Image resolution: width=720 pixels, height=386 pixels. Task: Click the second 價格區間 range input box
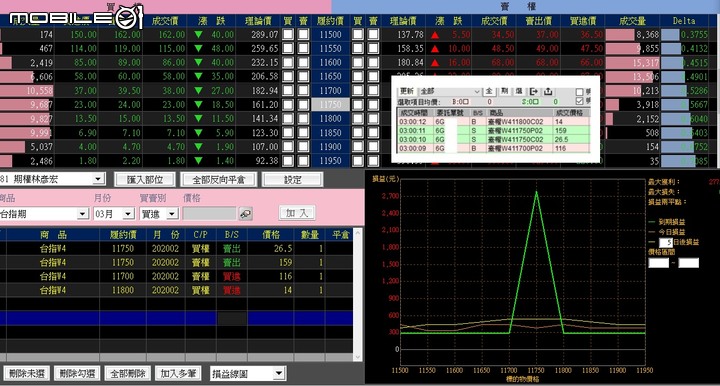tap(688, 263)
